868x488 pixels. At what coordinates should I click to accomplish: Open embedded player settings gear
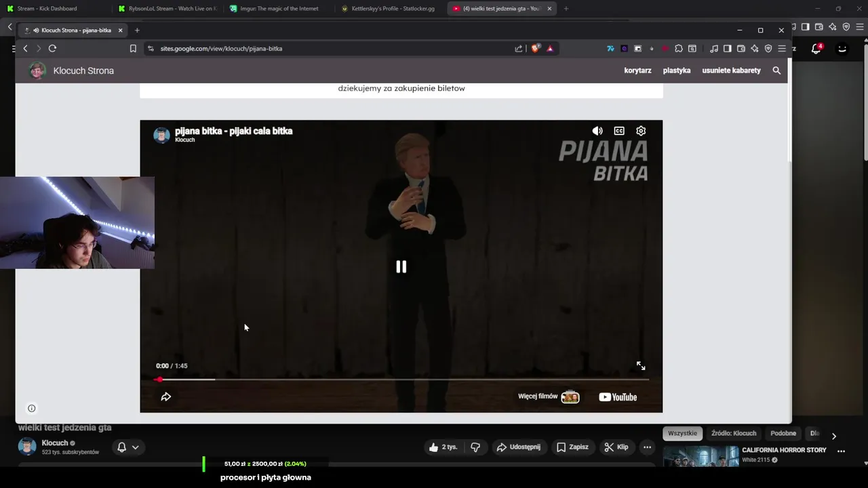tap(641, 131)
